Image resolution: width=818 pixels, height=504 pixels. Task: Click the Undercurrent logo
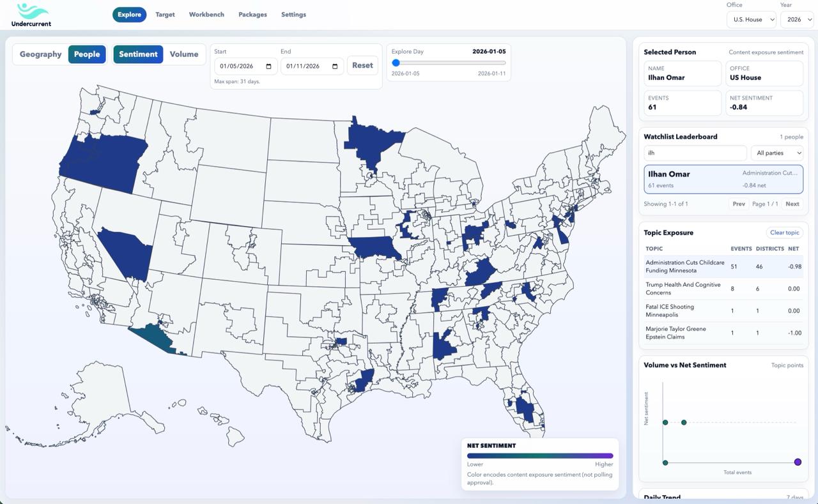pyautogui.click(x=30, y=14)
